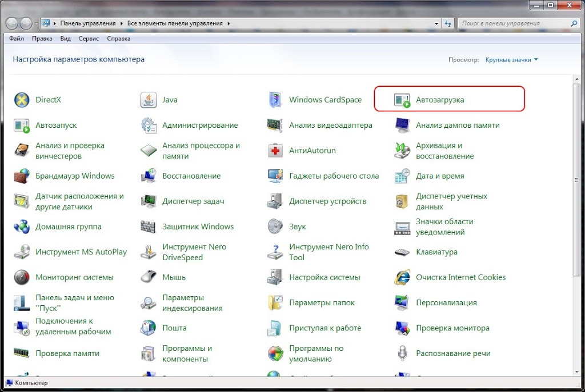This screenshot has width=585, height=392.
Task: Click the Мышь icon
Action: (x=149, y=277)
